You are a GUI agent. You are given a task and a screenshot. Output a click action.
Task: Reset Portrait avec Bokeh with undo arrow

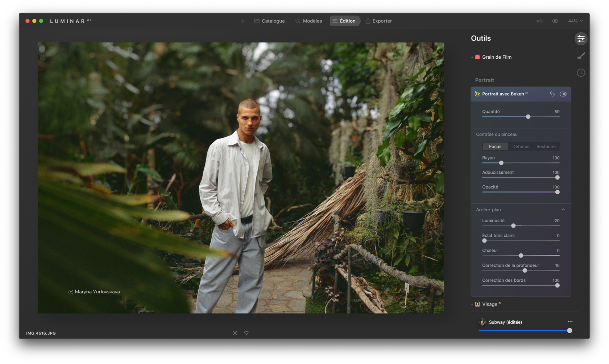point(552,94)
